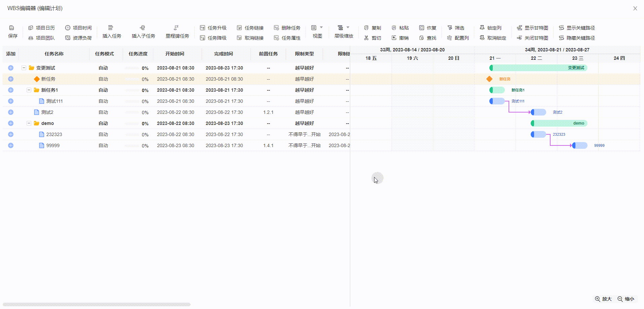Open the view (视图) dropdown
The image size is (644, 309).
coord(317,28)
